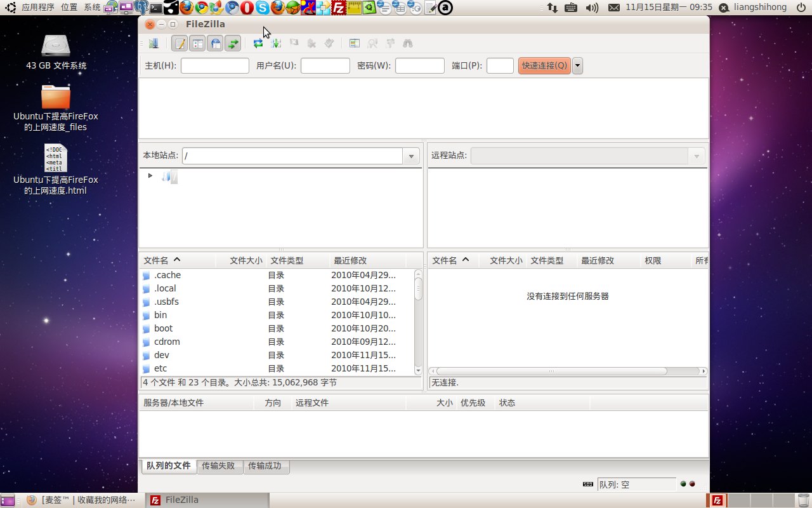Refresh the file and folder lists
Viewport: 812px width, 508px height.
258,43
